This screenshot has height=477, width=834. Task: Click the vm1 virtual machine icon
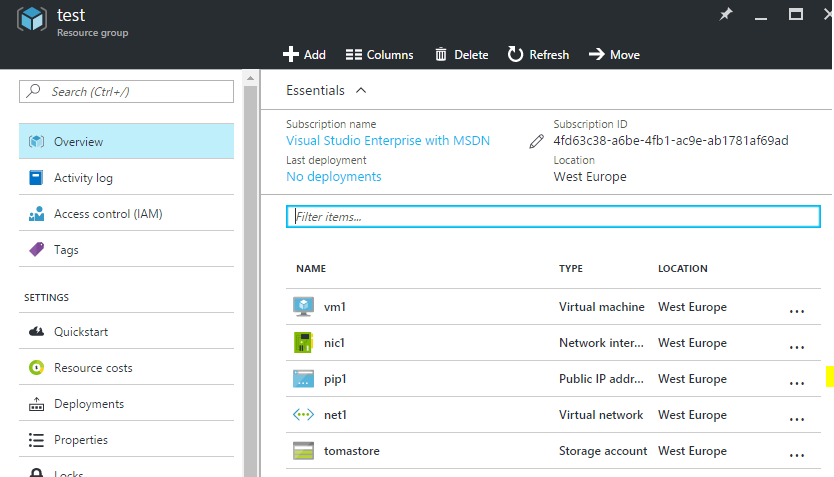pyautogui.click(x=304, y=307)
